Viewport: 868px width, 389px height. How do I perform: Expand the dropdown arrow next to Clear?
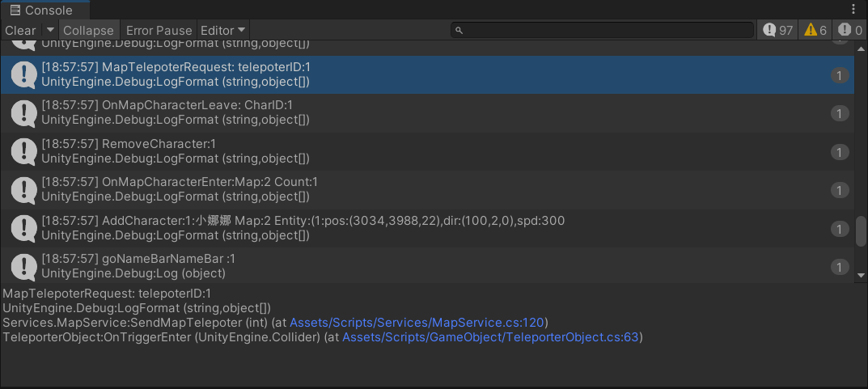point(50,31)
